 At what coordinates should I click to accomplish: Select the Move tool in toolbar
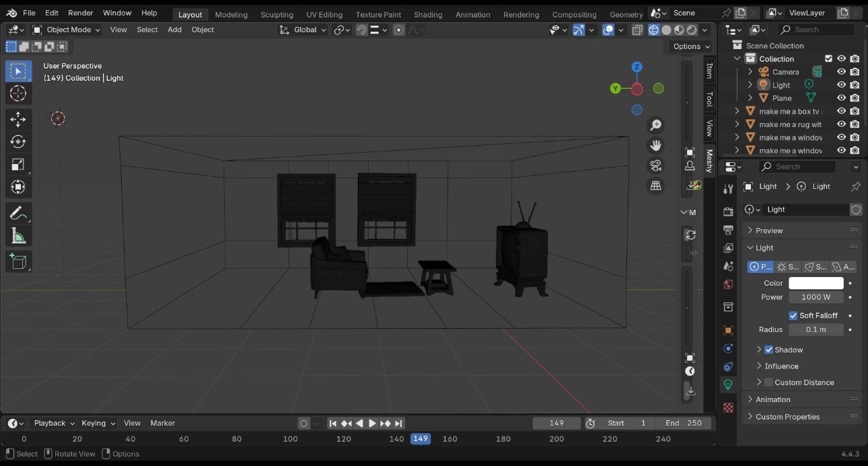tap(18, 119)
